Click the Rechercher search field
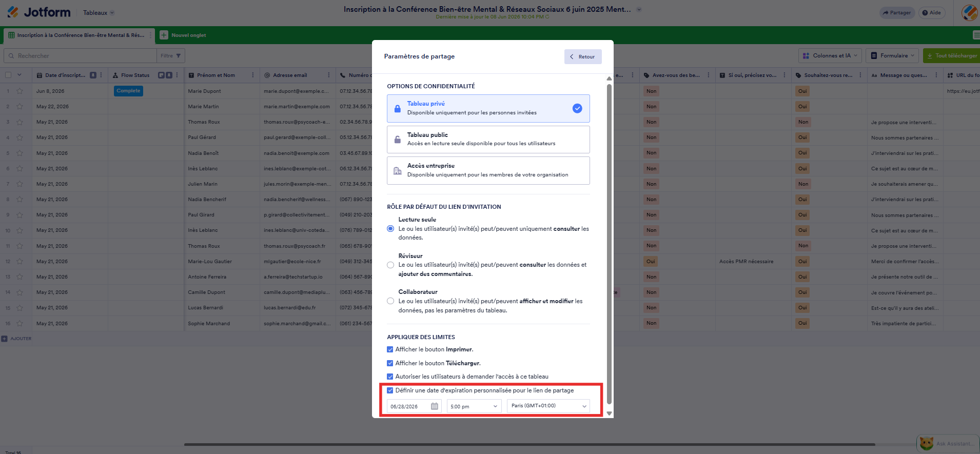The width and height of the screenshot is (980, 454). click(80, 56)
